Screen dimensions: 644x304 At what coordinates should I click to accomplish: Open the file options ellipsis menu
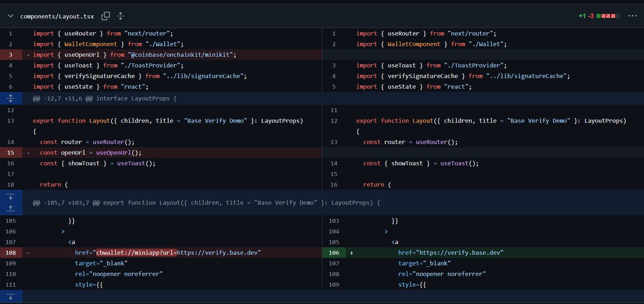633,16
